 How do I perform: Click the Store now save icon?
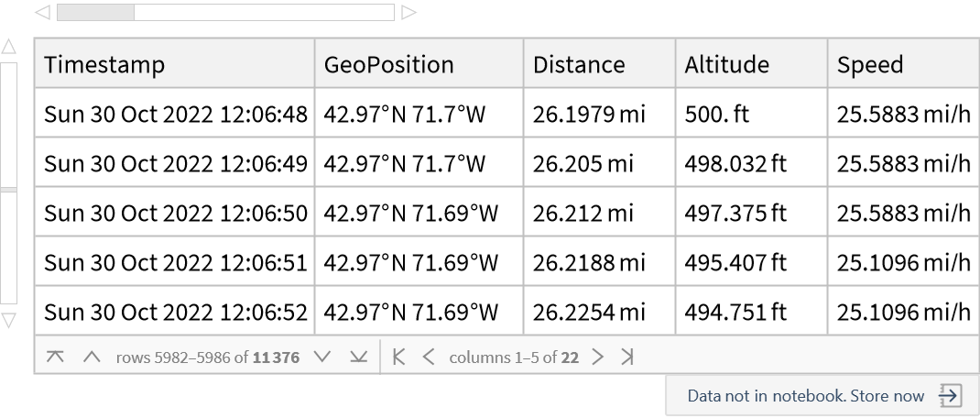950,396
